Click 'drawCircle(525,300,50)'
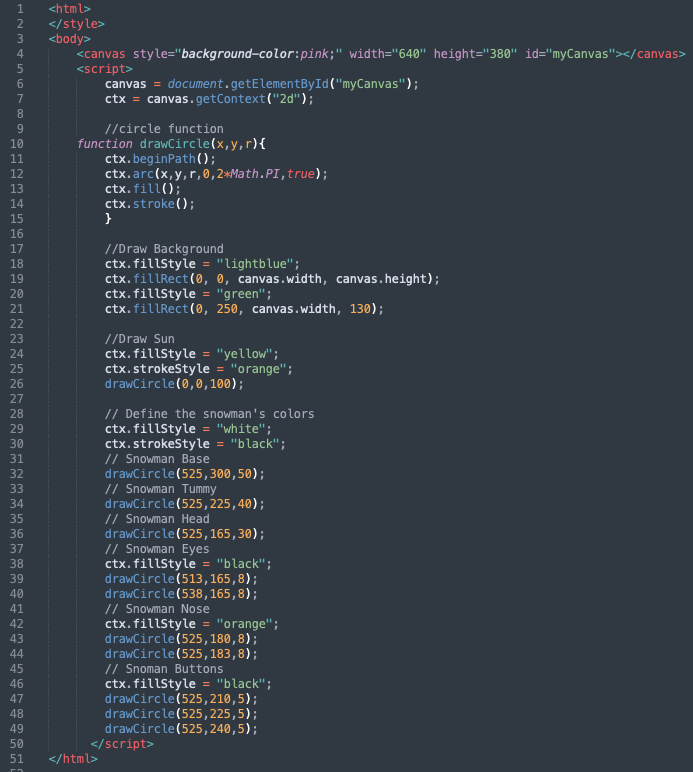The height and width of the screenshot is (772, 693). tap(182, 474)
